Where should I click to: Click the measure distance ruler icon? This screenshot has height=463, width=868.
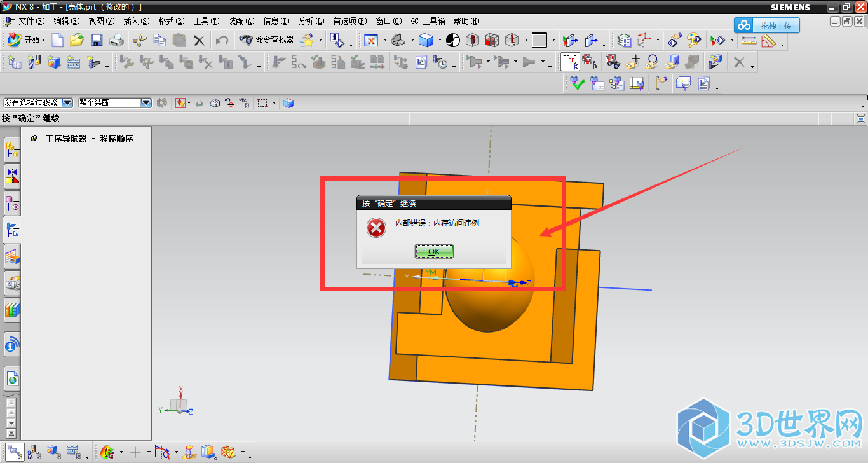pos(749,40)
